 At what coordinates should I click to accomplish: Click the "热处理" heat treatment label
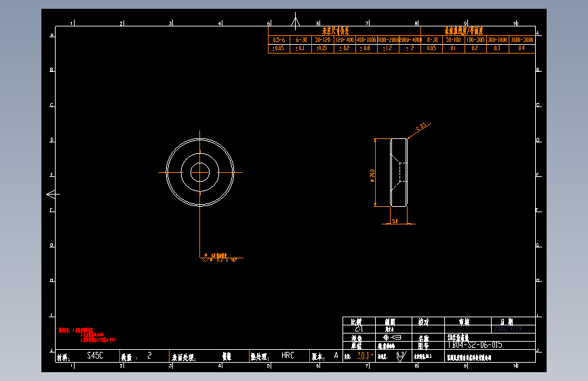tap(260, 357)
